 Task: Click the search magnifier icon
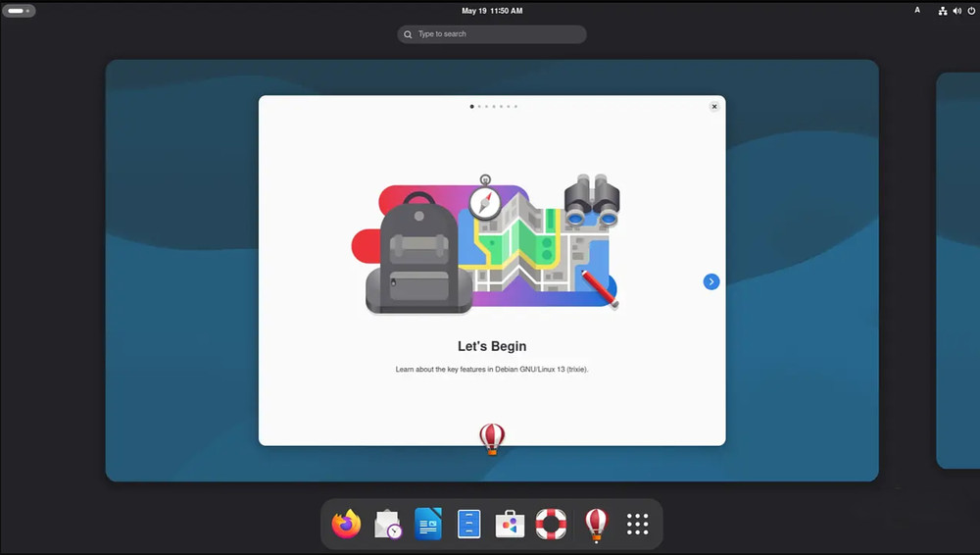tap(408, 34)
